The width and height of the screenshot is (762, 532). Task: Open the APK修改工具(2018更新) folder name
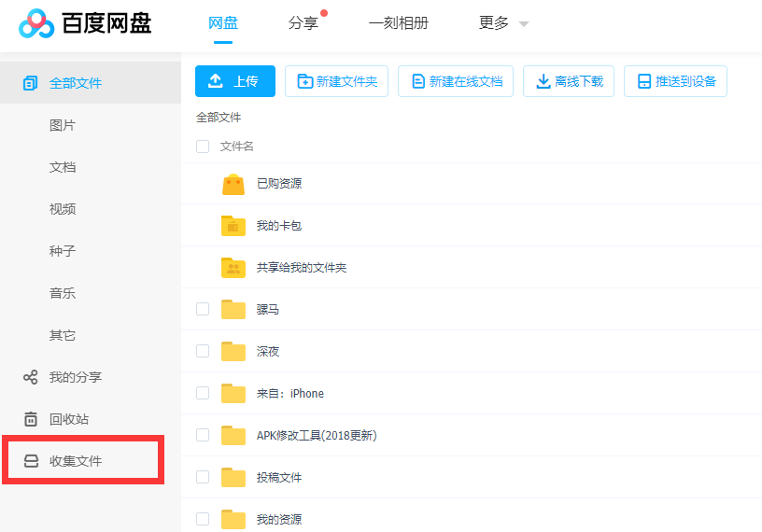pos(317,435)
